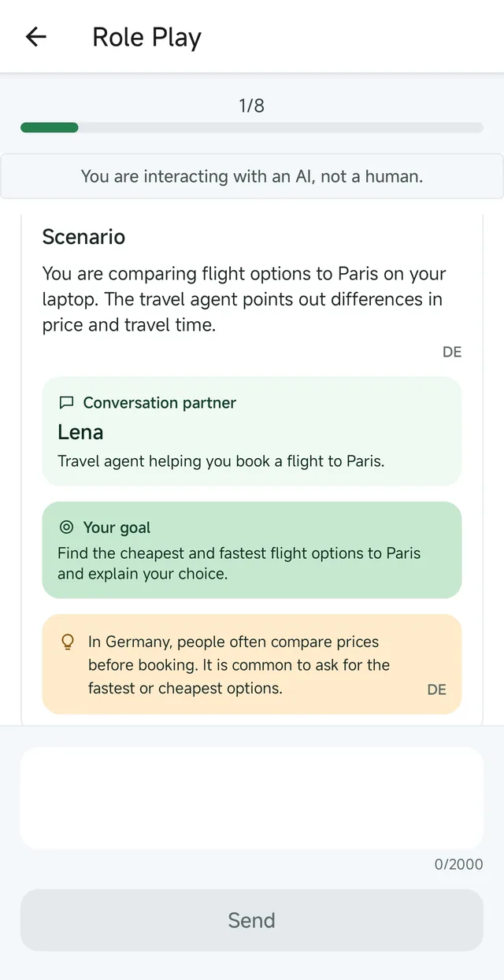Click the 1/8 step counter
504x980 pixels.
point(252,105)
